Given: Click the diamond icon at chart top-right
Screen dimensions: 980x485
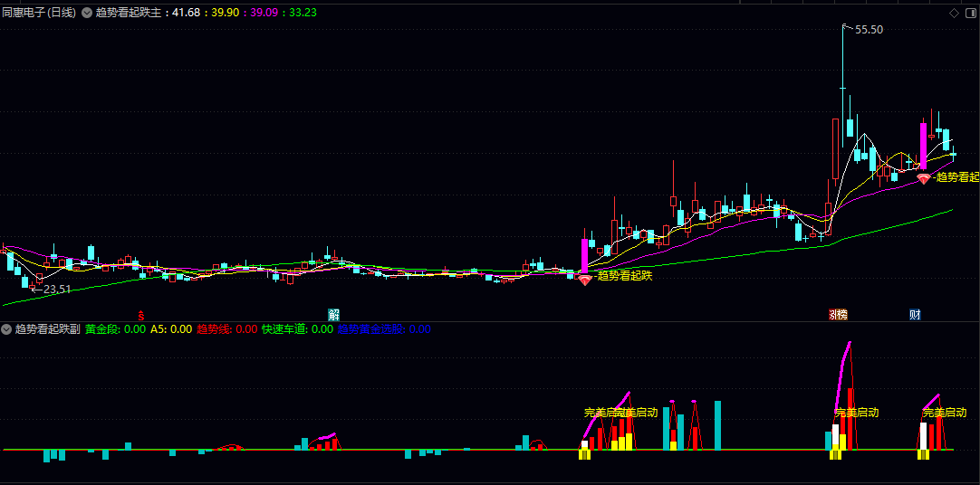Looking at the screenshot, I should coord(955,13).
